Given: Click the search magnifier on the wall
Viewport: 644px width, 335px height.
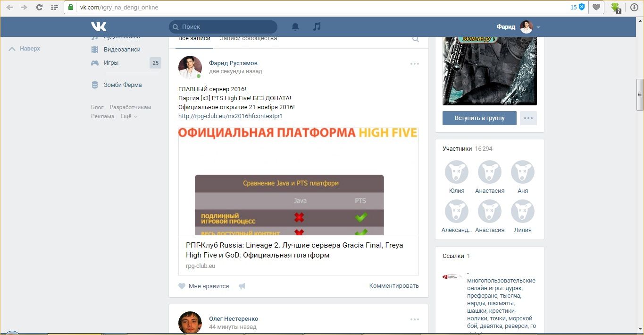Looking at the screenshot, I should pyautogui.click(x=416, y=39).
